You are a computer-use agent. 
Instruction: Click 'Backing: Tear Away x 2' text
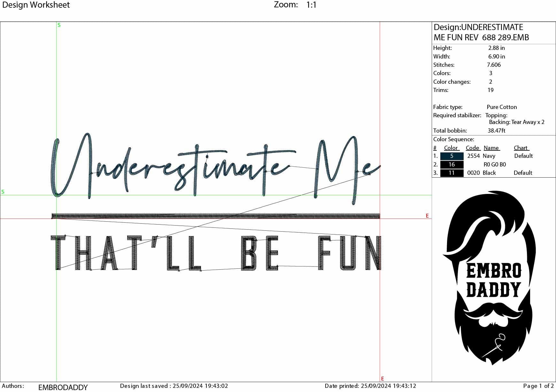tap(517, 122)
